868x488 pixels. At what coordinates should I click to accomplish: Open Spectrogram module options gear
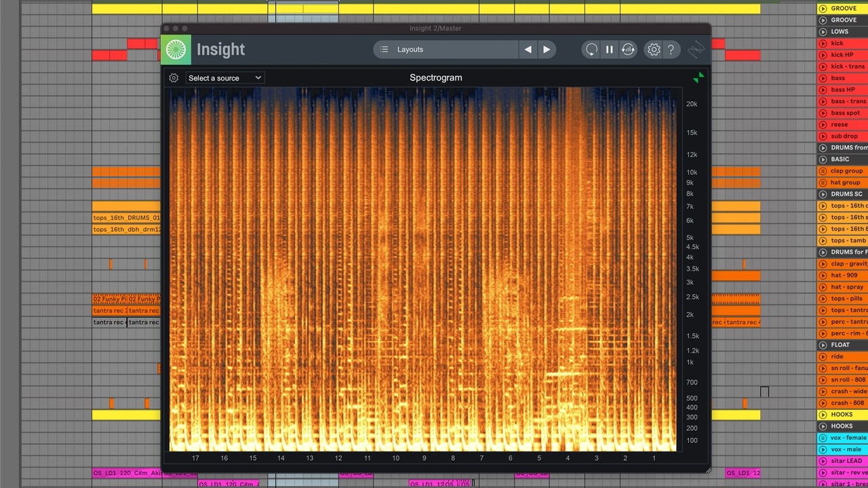(174, 78)
